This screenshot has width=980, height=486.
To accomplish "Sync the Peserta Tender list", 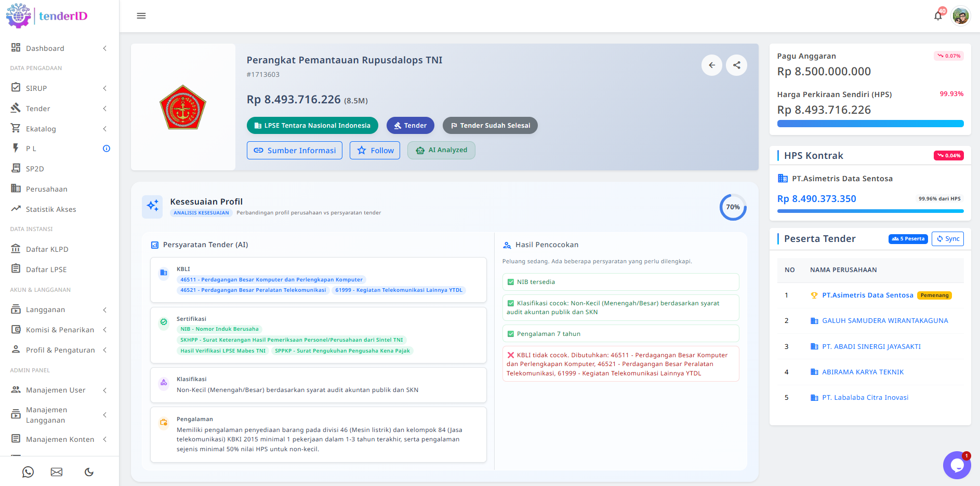I will (948, 239).
